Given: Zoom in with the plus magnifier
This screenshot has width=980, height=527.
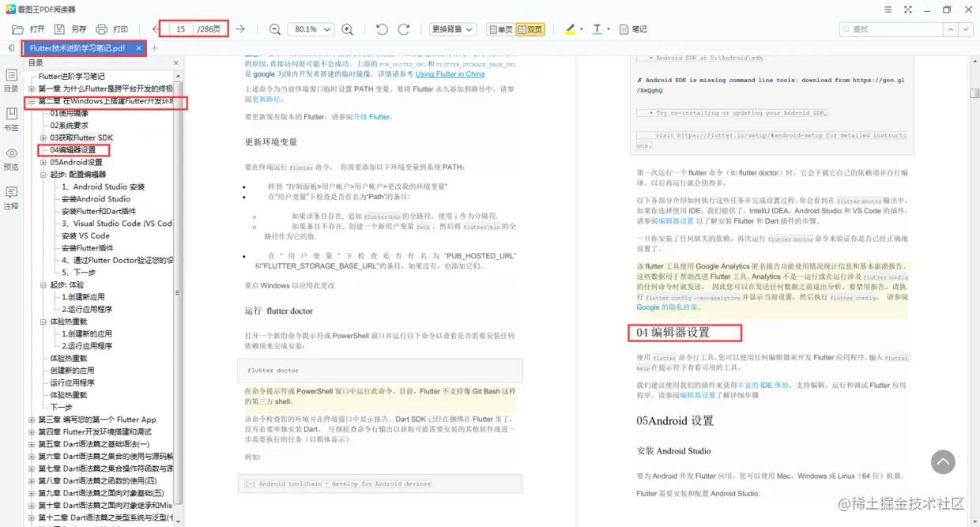Looking at the screenshot, I should [x=347, y=29].
